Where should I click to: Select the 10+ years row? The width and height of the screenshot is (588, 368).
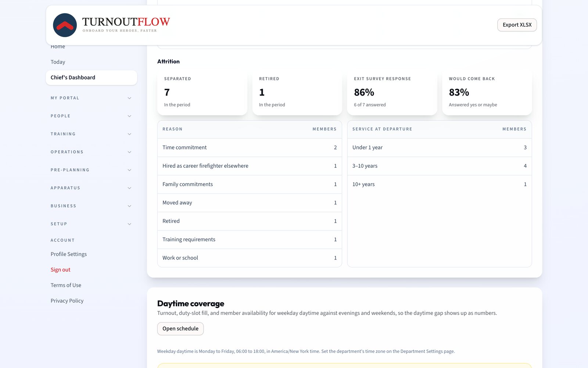pos(440,184)
